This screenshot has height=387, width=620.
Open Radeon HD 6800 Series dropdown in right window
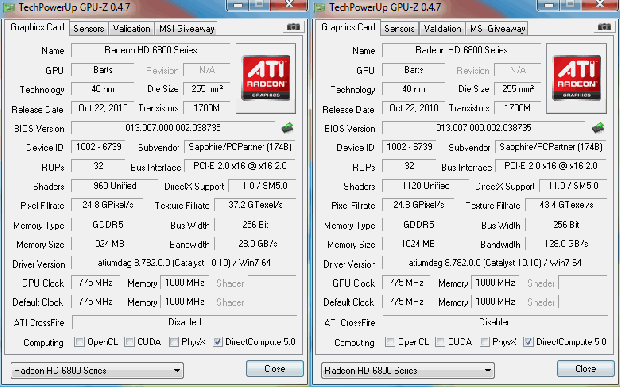[x=408, y=370]
